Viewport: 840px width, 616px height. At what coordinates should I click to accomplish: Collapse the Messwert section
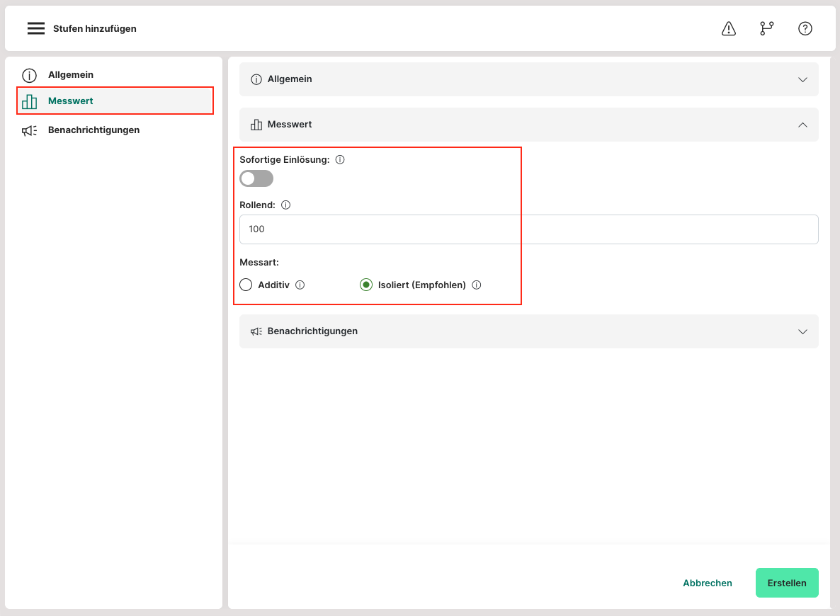(x=802, y=125)
